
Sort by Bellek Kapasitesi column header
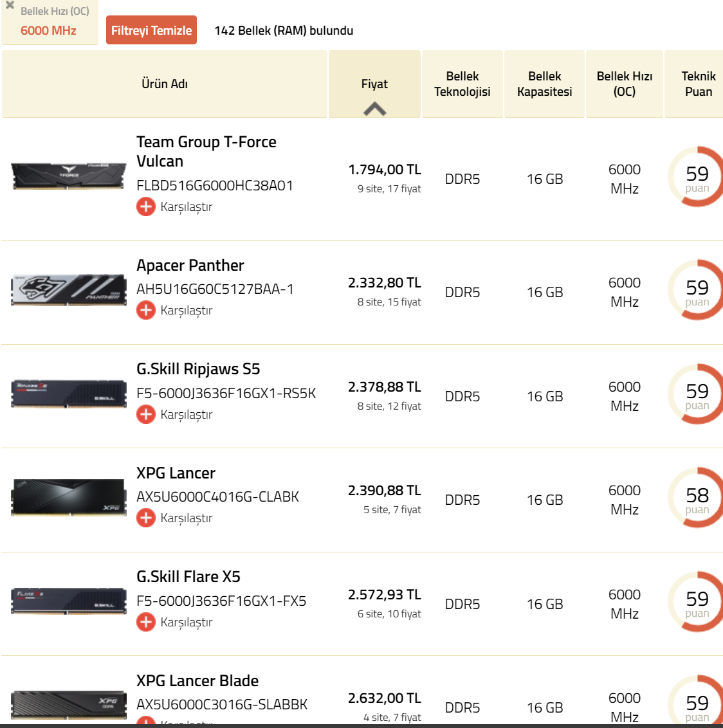pyautogui.click(x=544, y=84)
